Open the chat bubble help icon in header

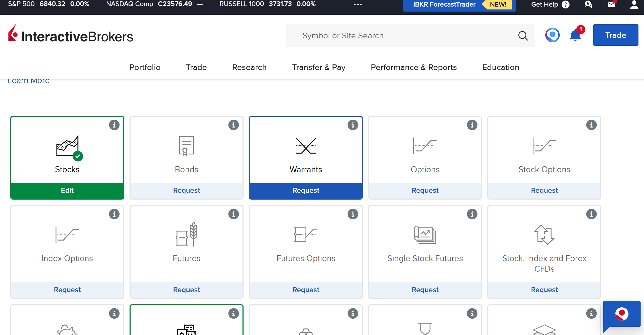(x=588, y=4)
